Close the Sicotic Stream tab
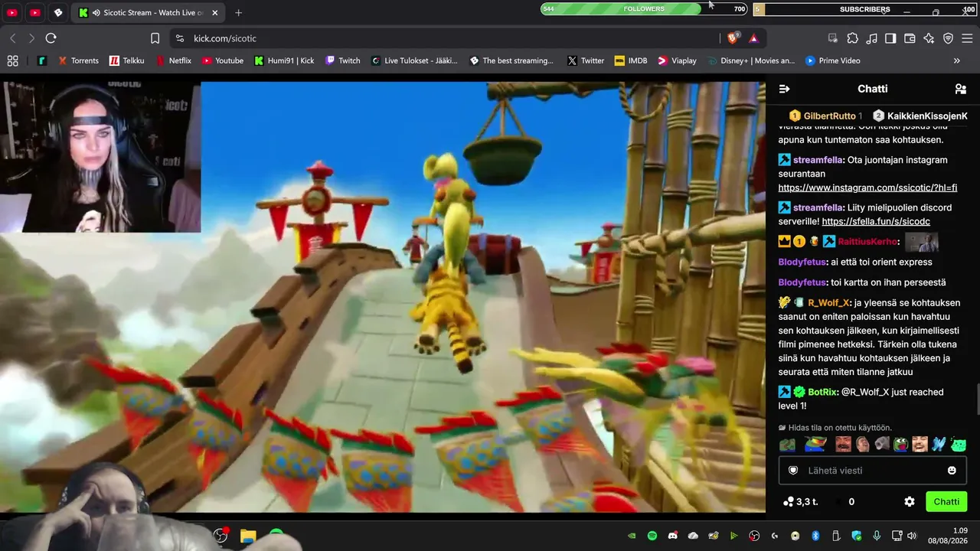Image resolution: width=980 pixels, height=551 pixels. (214, 12)
